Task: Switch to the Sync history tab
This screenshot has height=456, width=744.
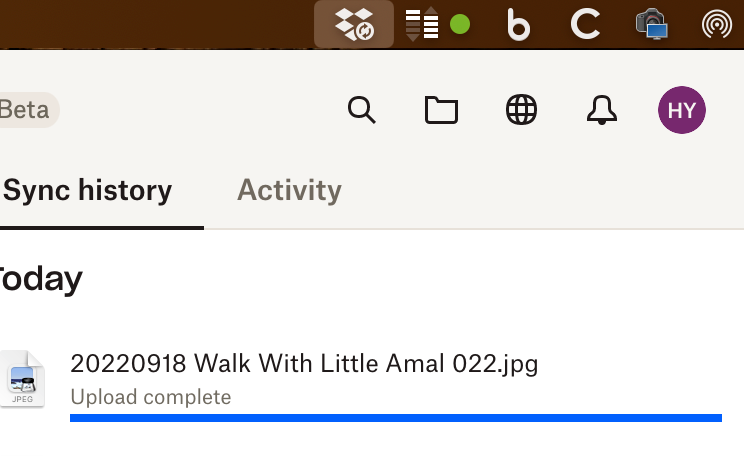Action: coord(88,190)
